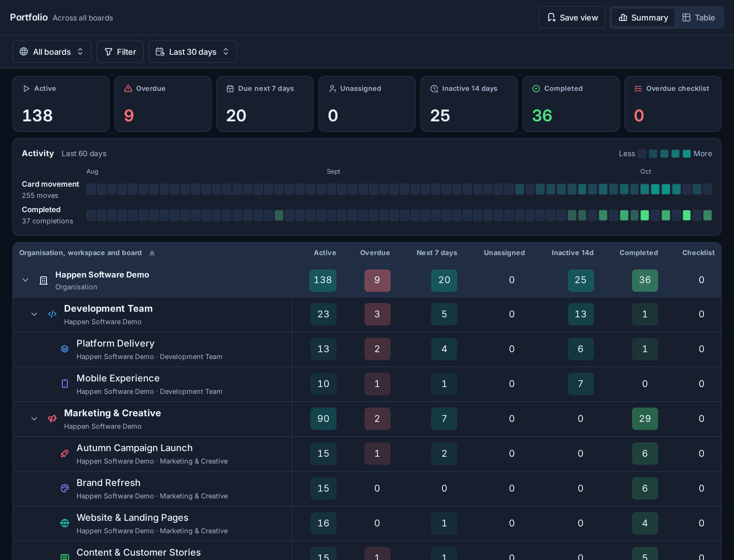Switch to the Summary view tab
This screenshot has width=734, height=560.
[643, 17]
